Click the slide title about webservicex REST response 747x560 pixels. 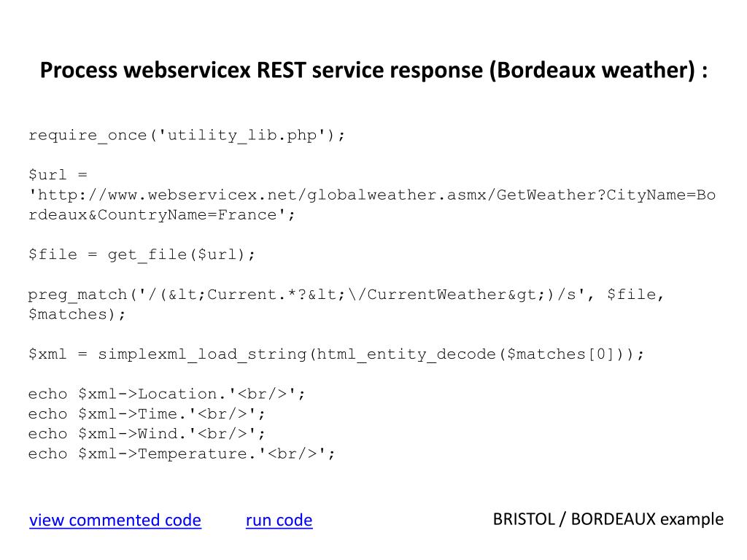pyautogui.click(x=373, y=70)
